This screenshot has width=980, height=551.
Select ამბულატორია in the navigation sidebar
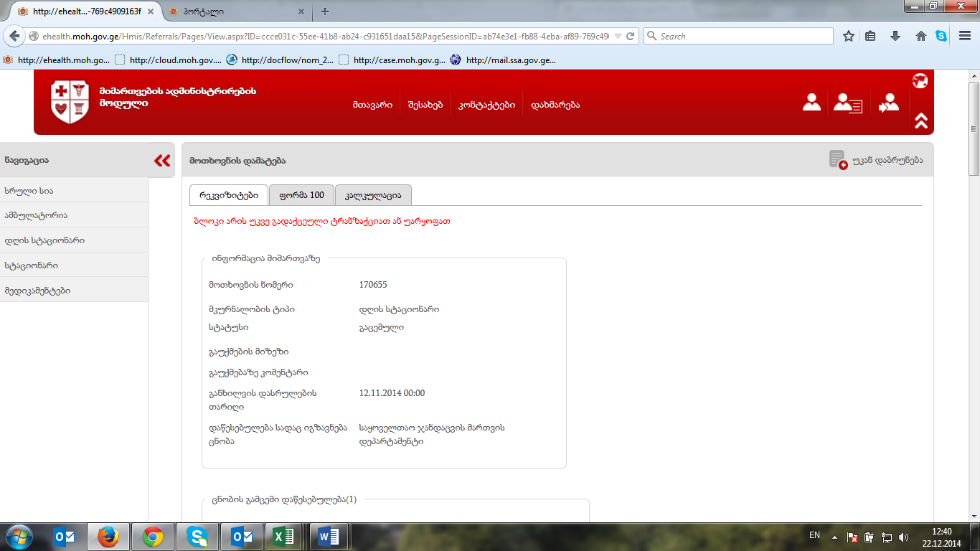(36, 215)
